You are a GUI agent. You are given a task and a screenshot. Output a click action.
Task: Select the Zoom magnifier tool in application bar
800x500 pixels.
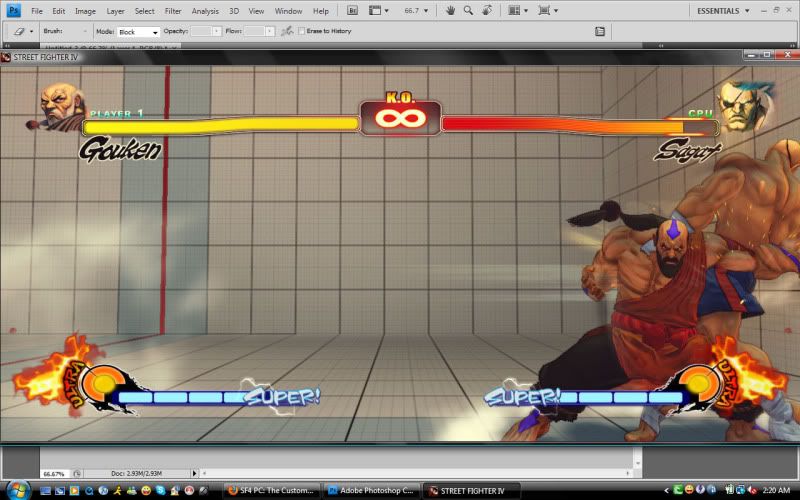[468, 10]
